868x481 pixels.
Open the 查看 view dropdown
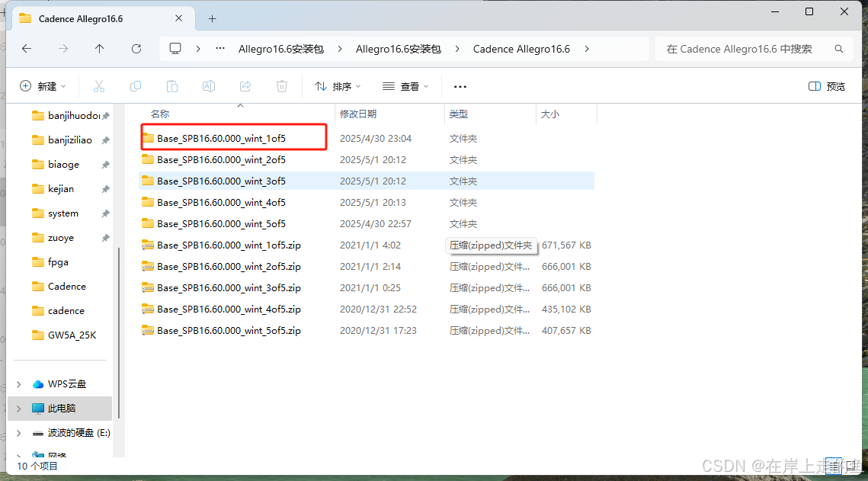click(x=405, y=86)
